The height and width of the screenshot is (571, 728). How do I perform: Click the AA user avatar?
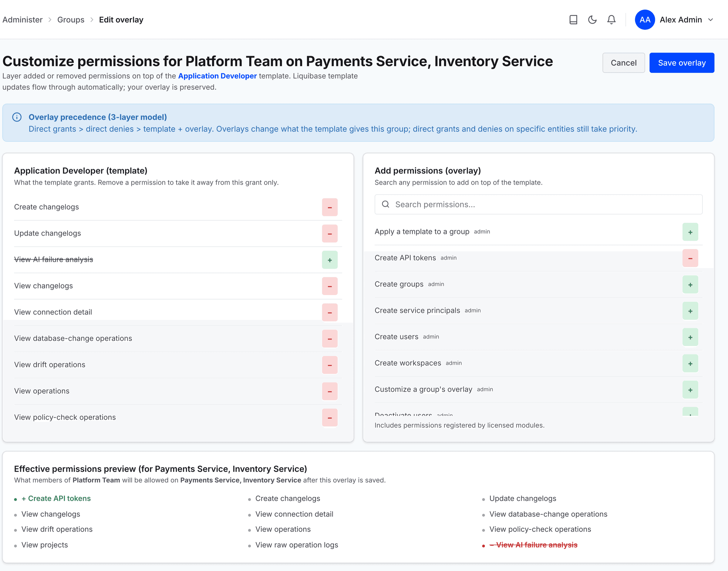(x=645, y=20)
